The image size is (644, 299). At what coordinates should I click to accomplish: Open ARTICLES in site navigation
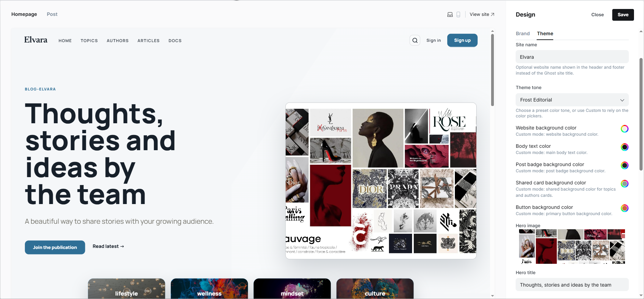[148, 41]
